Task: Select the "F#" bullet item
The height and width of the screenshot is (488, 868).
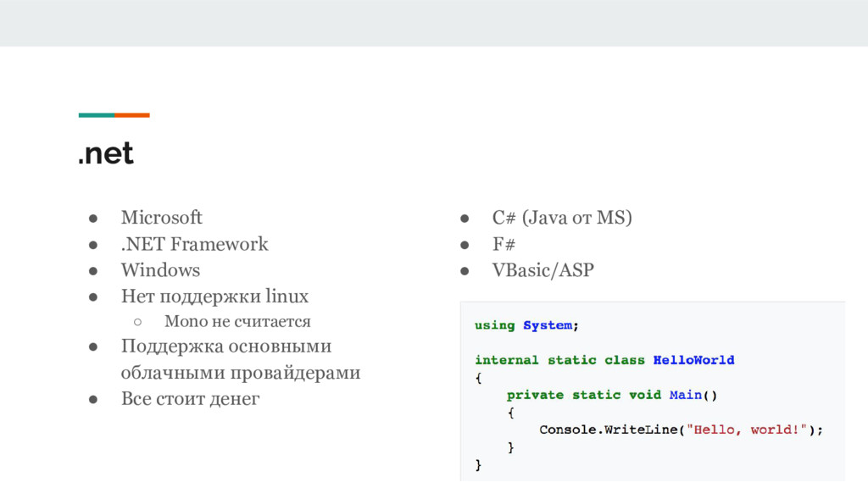Action: tap(504, 244)
